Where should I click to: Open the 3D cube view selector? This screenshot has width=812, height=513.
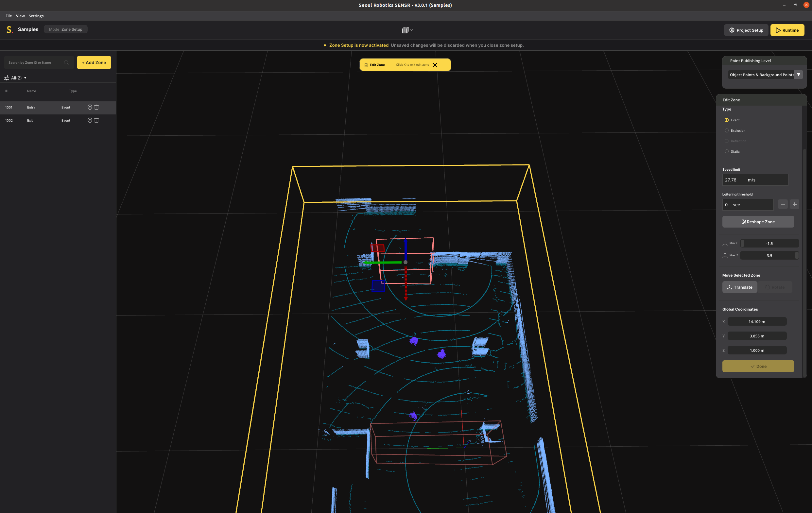click(407, 30)
